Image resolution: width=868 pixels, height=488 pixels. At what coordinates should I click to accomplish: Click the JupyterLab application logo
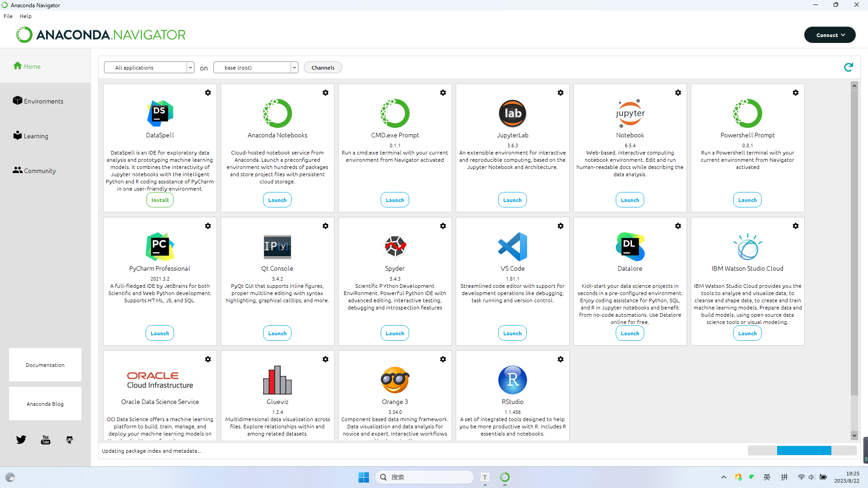click(513, 113)
